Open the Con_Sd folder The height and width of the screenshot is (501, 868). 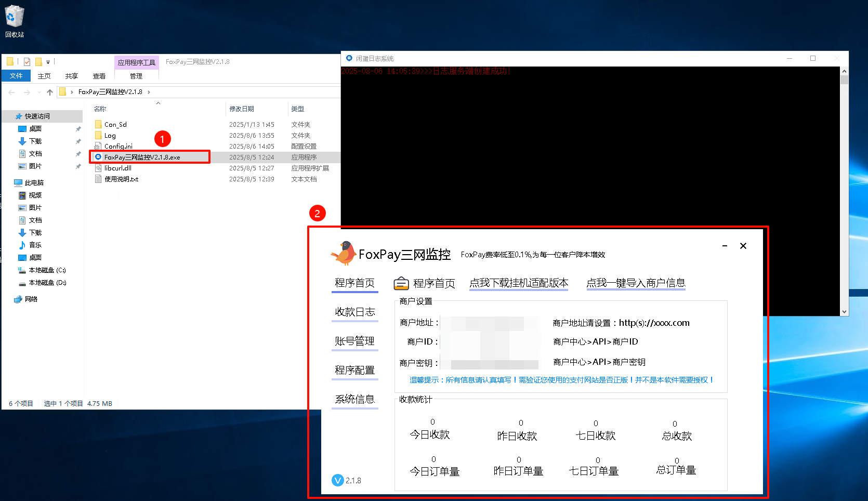pyautogui.click(x=115, y=124)
